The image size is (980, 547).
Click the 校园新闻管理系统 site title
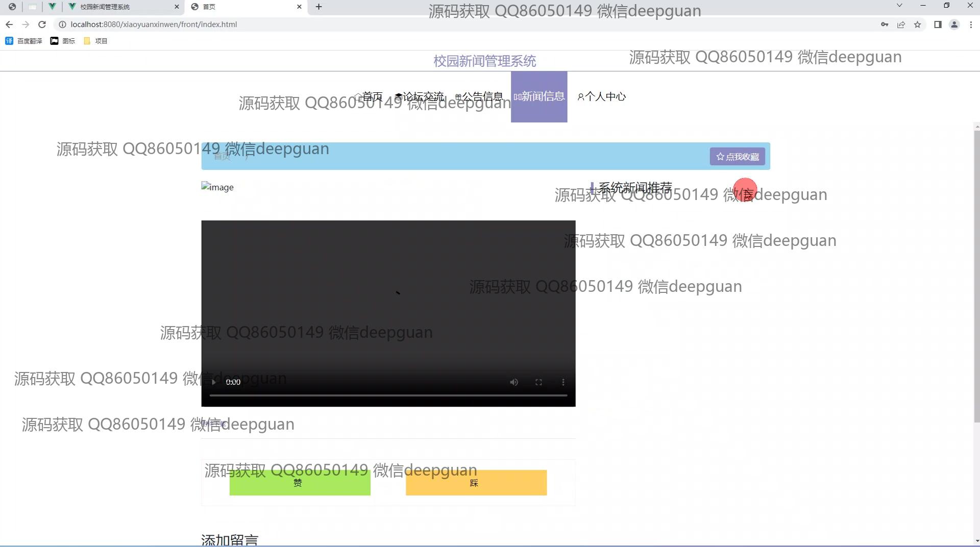point(485,61)
